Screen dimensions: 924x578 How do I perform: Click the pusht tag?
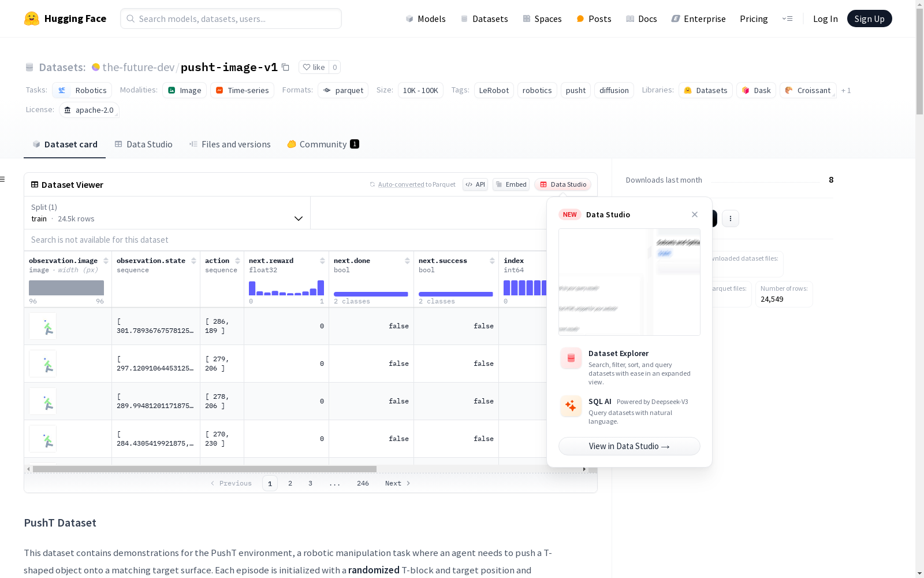(575, 90)
